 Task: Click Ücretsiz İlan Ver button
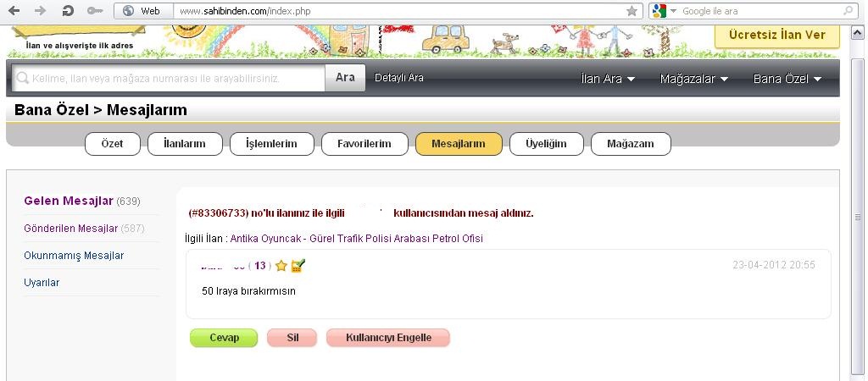point(776,36)
